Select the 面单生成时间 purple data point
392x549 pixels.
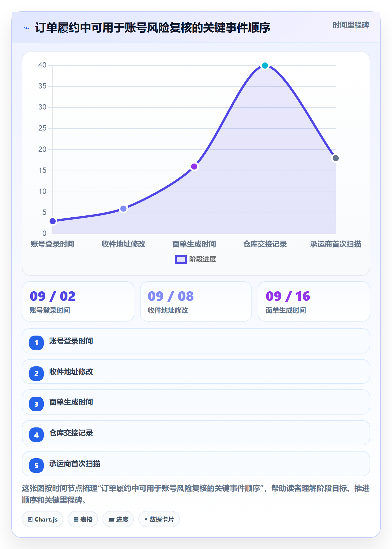[x=194, y=167]
